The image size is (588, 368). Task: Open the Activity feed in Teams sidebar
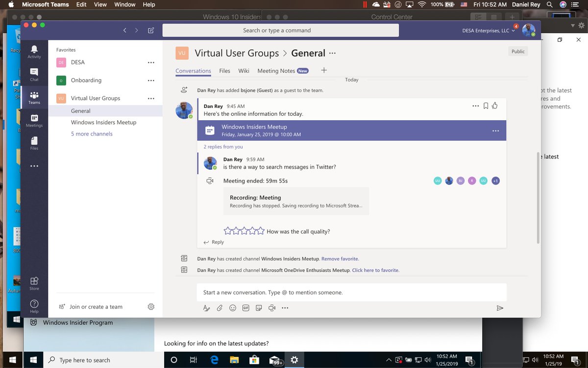click(x=34, y=52)
